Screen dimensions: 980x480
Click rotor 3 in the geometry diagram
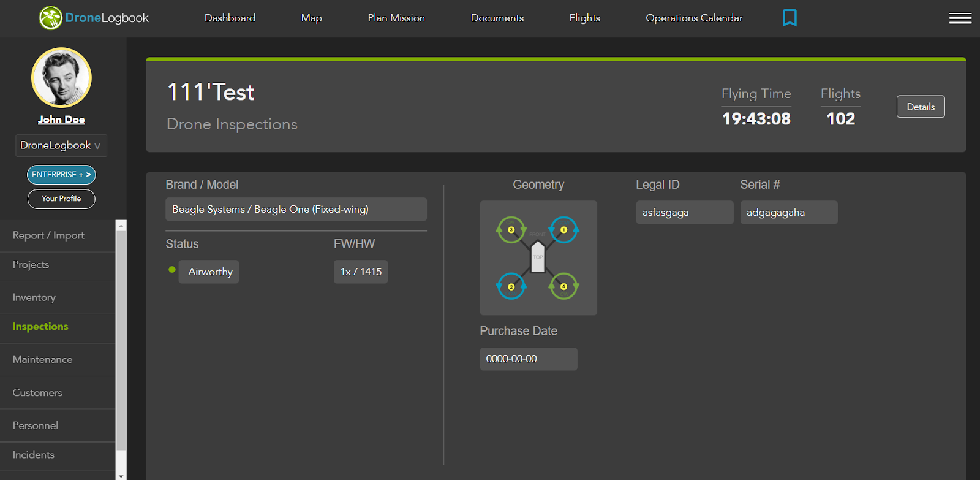coord(511,230)
